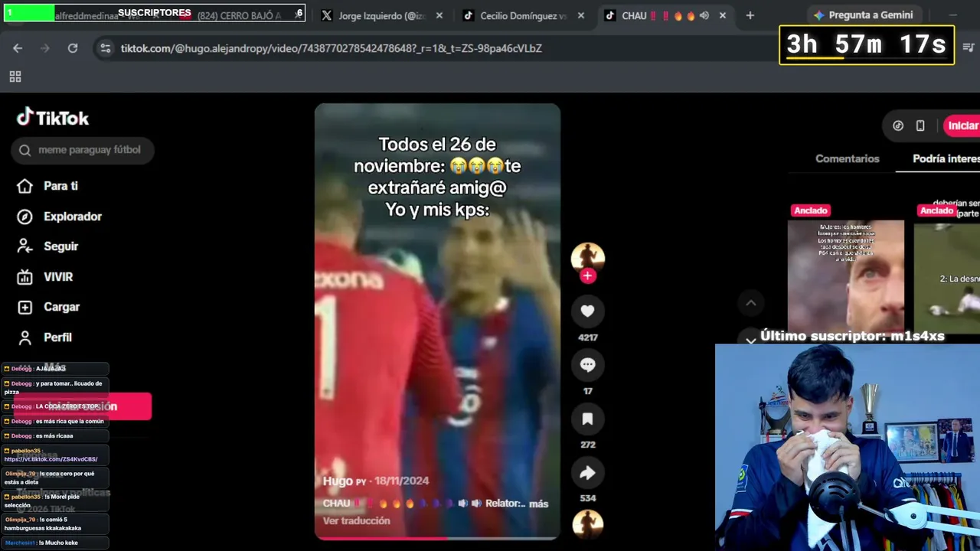The width and height of the screenshot is (980, 551).
Task: Open the Hugo PY username link
Action: pyautogui.click(x=345, y=481)
